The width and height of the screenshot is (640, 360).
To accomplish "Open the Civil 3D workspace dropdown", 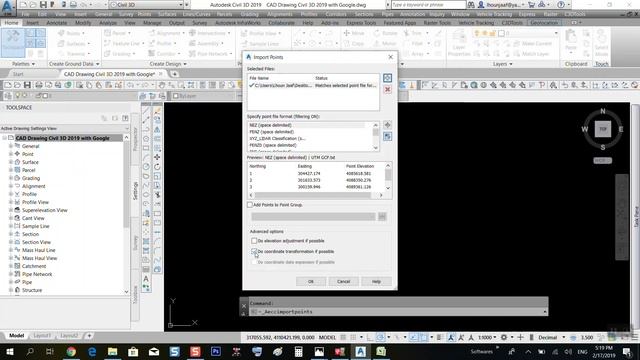I will click(x=181, y=5).
